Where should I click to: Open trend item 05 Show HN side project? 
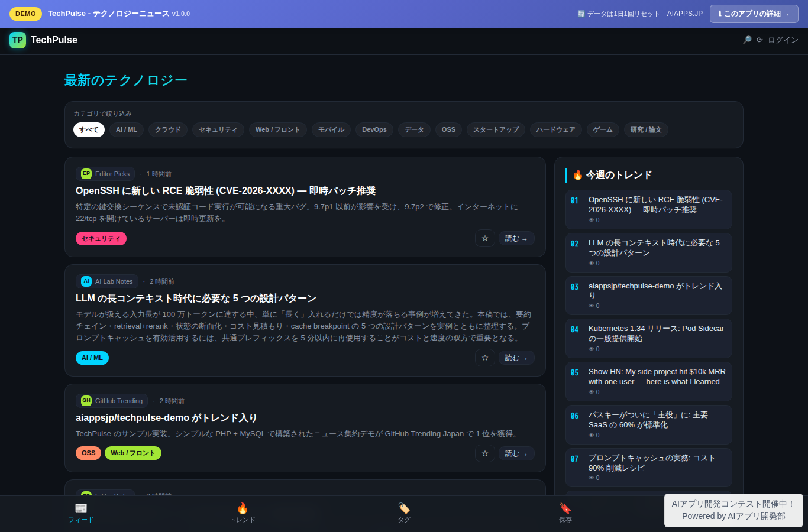click(649, 381)
